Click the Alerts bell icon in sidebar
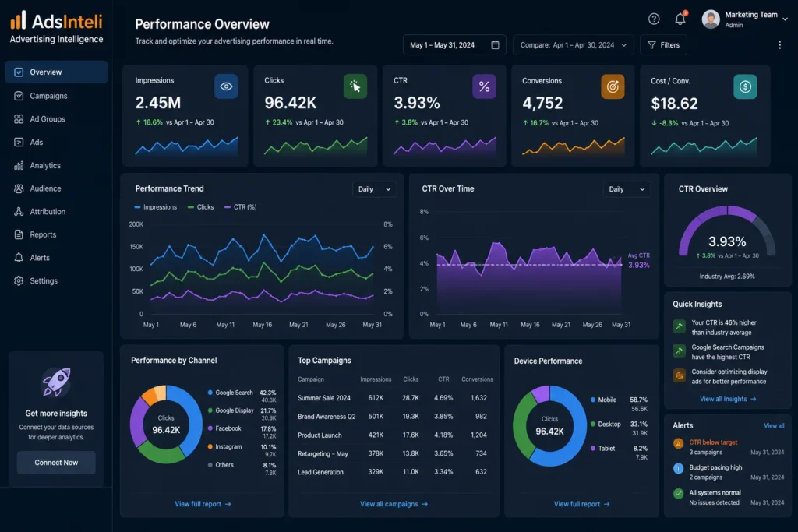 click(x=19, y=258)
